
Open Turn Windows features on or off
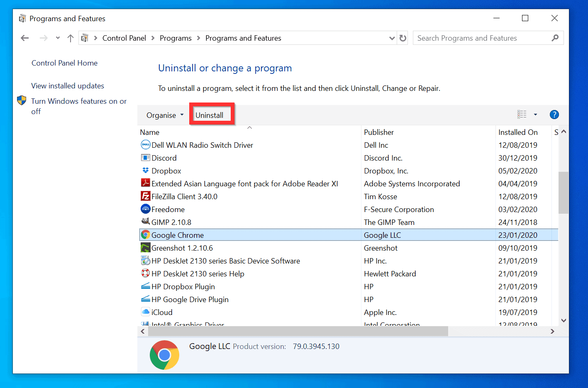pyautogui.click(x=79, y=106)
